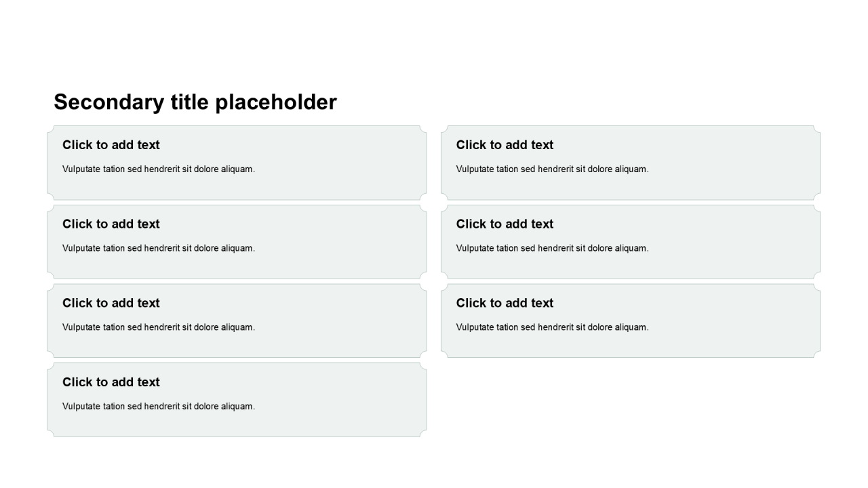This screenshot has height=488, width=868.
Task: Select the body text in the third left card
Action: point(159,328)
